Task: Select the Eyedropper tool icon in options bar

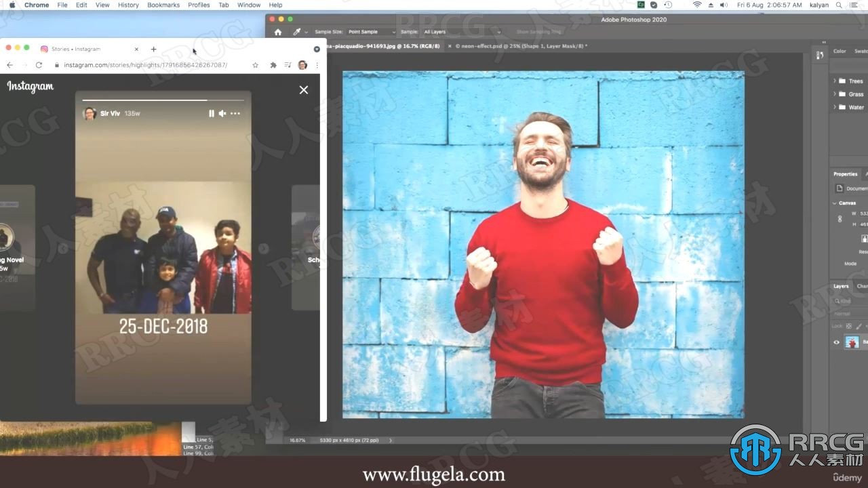Action: 296,32
